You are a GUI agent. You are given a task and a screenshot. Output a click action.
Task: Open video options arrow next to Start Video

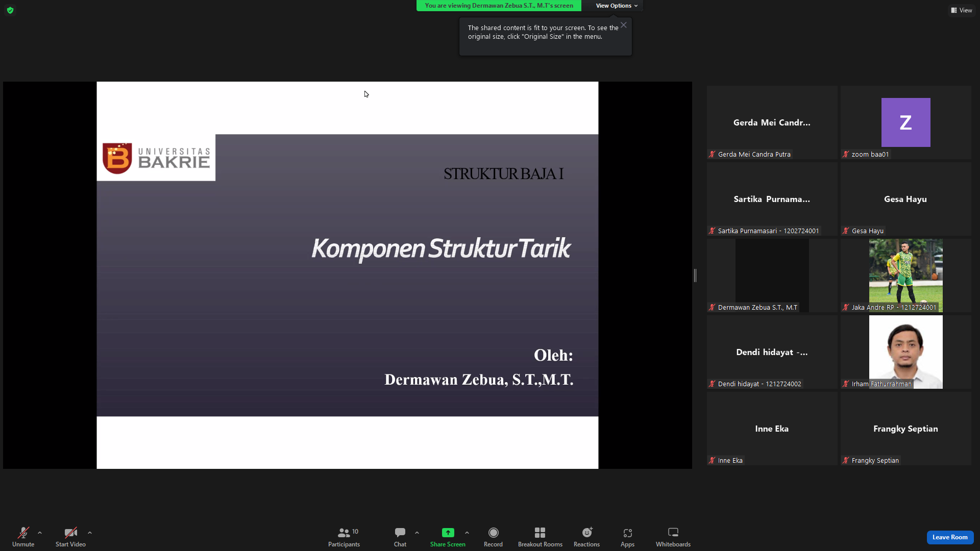coord(90,533)
